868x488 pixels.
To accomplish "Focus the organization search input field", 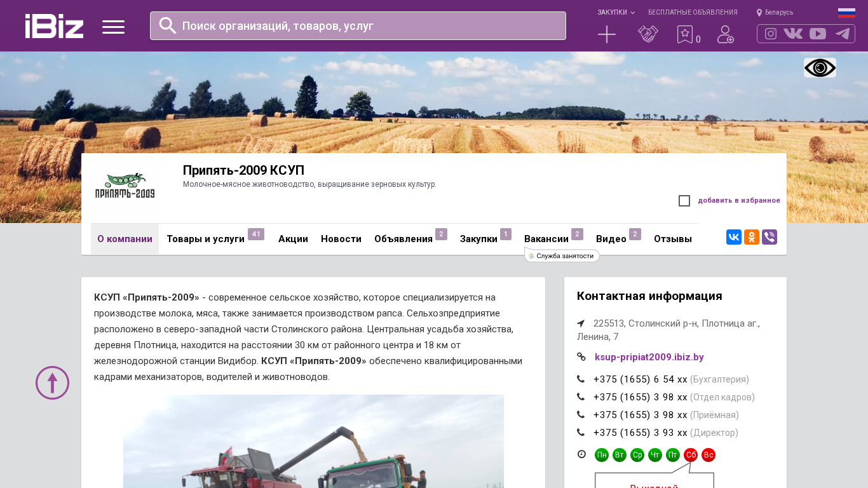I will 358,25.
